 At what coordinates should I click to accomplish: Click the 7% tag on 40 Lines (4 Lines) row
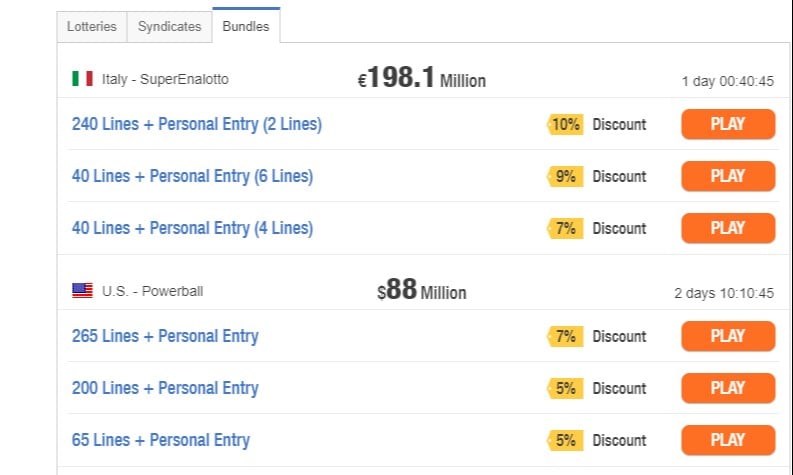click(x=565, y=229)
